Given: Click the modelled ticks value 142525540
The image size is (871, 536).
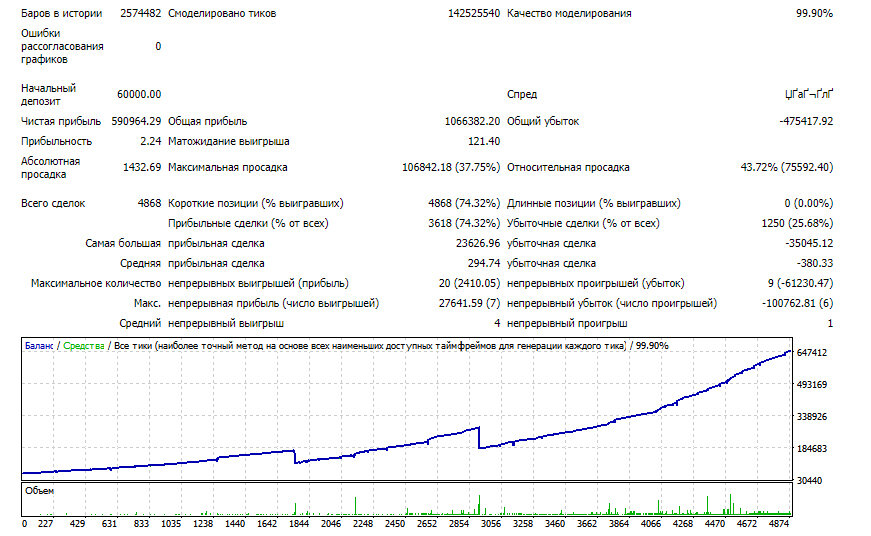Looking at the screenshot, I should tap(474, 13).
